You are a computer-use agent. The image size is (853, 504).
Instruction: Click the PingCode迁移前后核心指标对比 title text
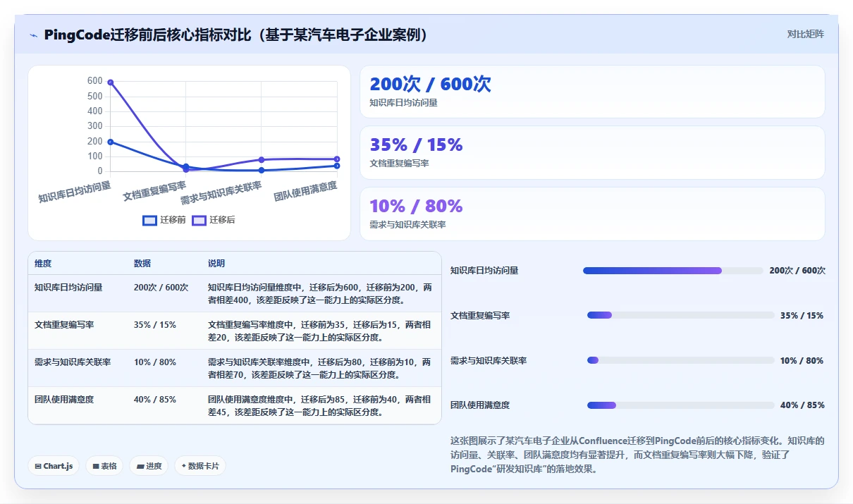click(x=237, y=35)
